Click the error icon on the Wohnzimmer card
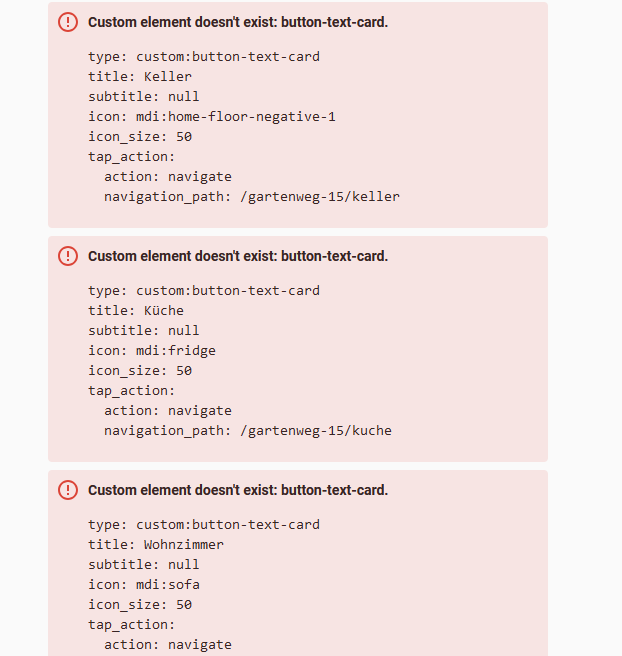 tap(68, 490)
